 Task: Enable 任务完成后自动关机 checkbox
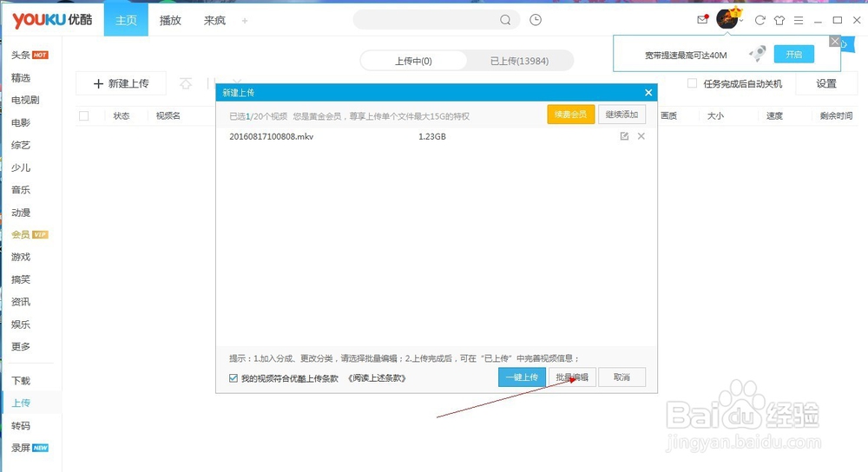[692, 83]
